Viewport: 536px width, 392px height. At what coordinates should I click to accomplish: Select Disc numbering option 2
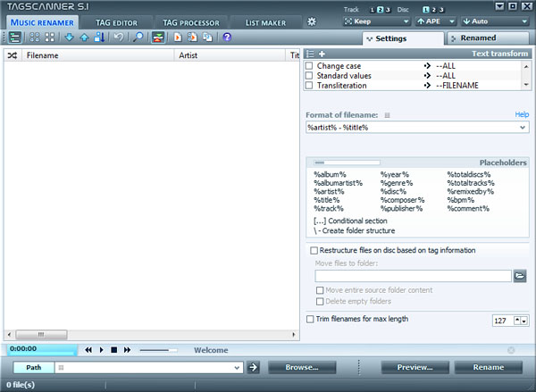tap(434, 10)
